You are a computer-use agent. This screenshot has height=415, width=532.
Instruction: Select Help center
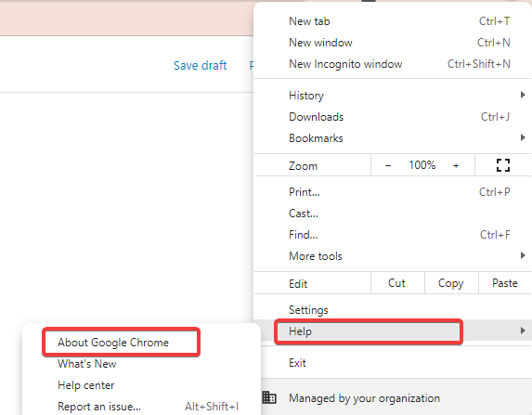point(85,385)
